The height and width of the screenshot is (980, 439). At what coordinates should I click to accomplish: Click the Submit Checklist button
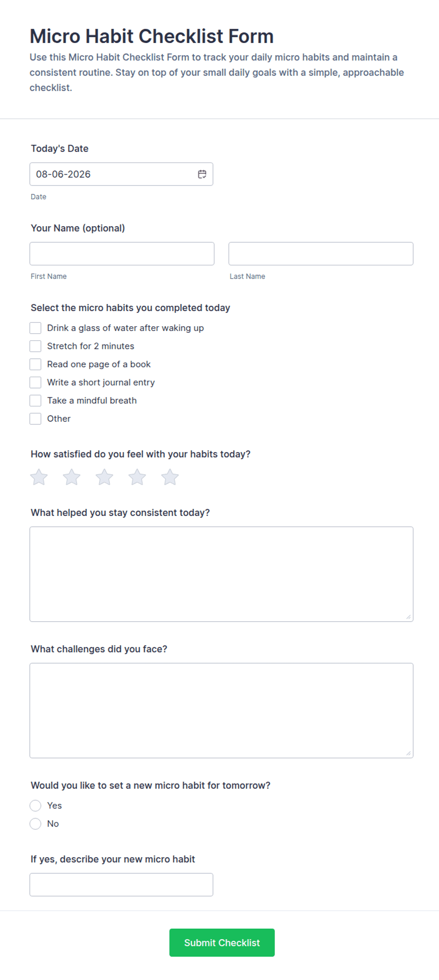click(222, 943)
